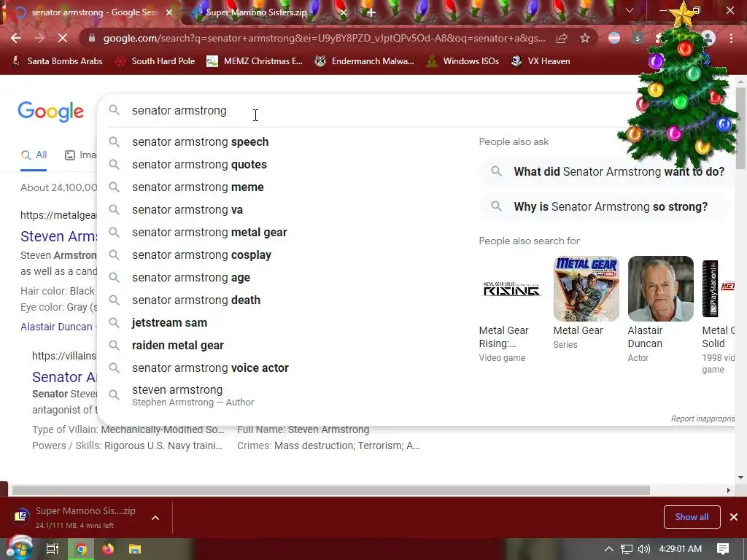Click the Chrome profile avatar icon
The height and width of the screenshot is (560, 747).
click(x=708, y=38)
